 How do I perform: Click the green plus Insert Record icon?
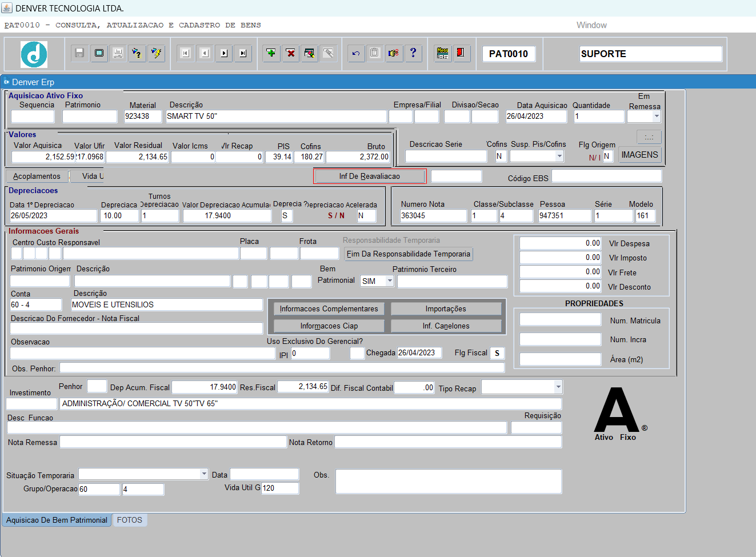(271, 53)
